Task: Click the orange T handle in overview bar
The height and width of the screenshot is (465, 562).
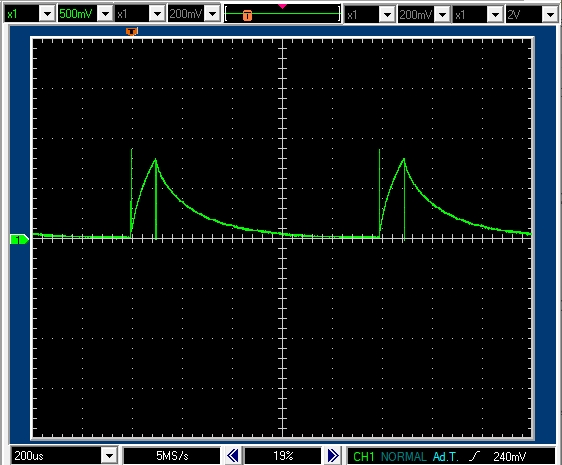Action: point(247,15)
